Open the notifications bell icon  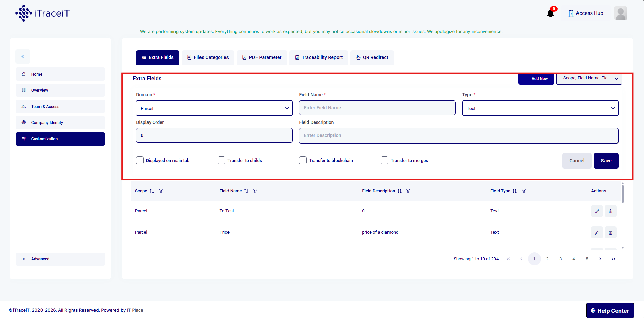(x=551, y=13)
